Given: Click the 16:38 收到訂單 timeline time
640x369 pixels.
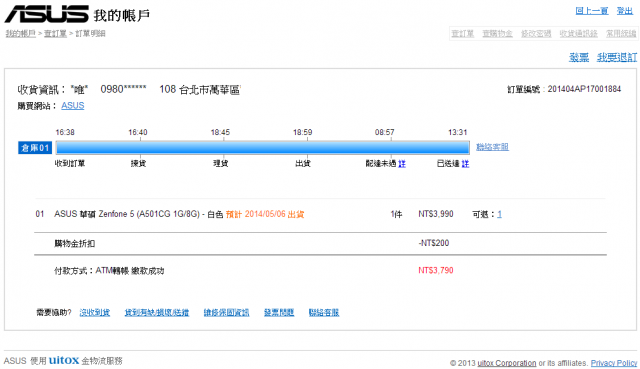Looking at the screenshot, I should point(65,132).
